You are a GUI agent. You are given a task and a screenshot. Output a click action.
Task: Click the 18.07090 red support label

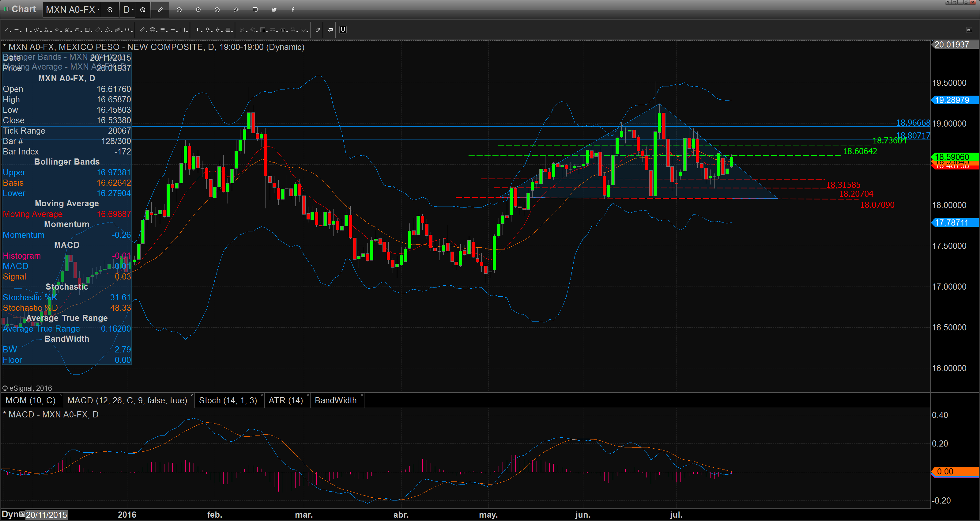click(877, 205)
